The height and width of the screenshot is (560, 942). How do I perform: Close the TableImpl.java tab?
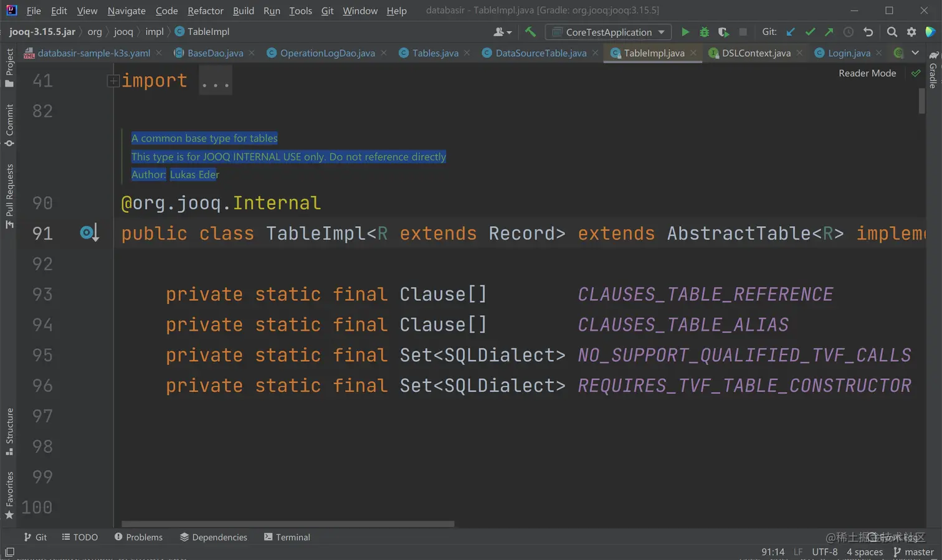pyautogui.click(x=693, y=53)
